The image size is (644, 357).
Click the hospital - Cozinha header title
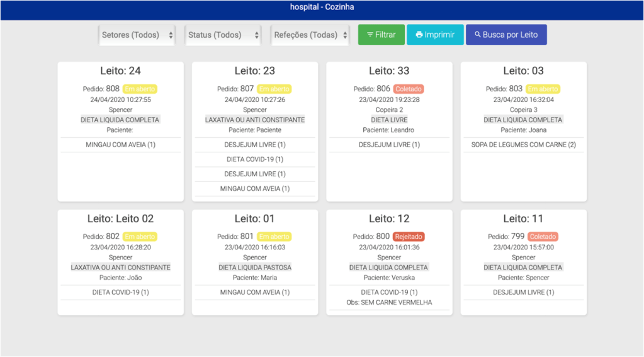tap(322, 8)
